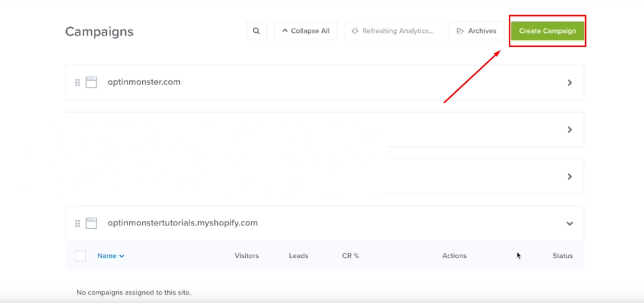
Task: Click the Collapse All button
Action: pyautogui.click(x=305, y=31)
